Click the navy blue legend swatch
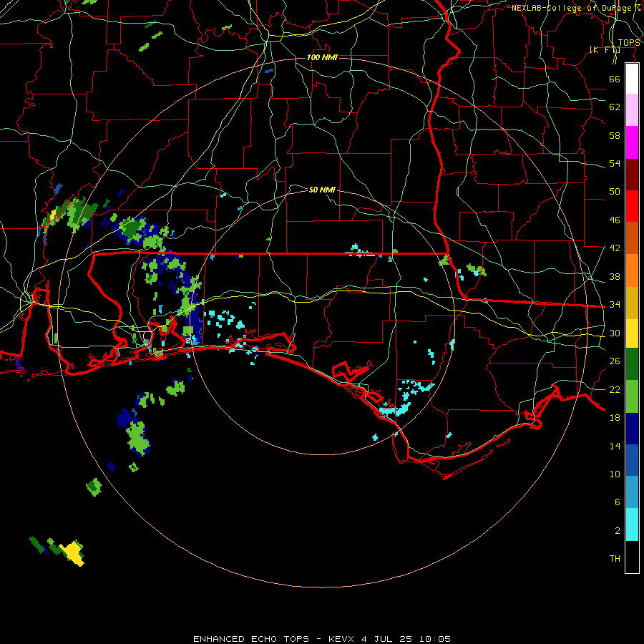Screen dimensions: 644x644 click(632, 429)
